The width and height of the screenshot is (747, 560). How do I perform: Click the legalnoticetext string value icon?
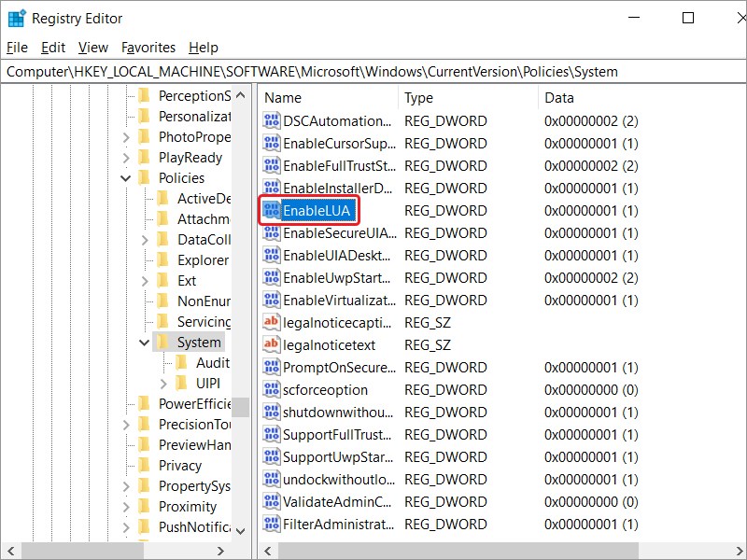tap(272, 345)
